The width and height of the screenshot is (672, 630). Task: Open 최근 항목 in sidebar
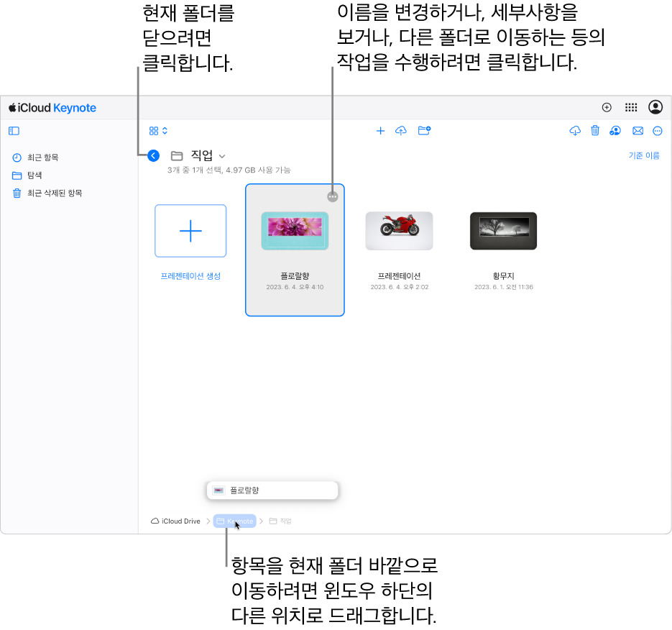tap(35, 157)
